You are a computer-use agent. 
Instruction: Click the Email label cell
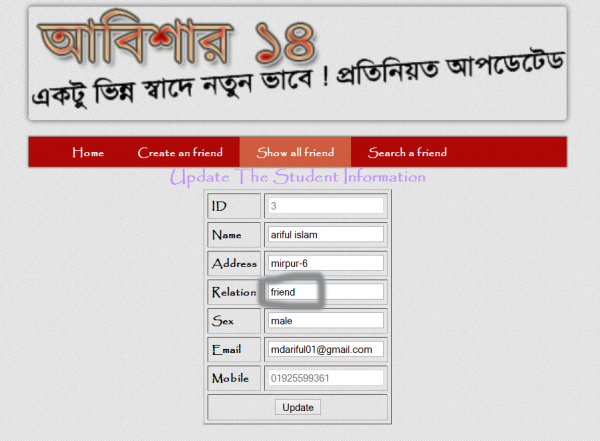click(x=234, y=350)
